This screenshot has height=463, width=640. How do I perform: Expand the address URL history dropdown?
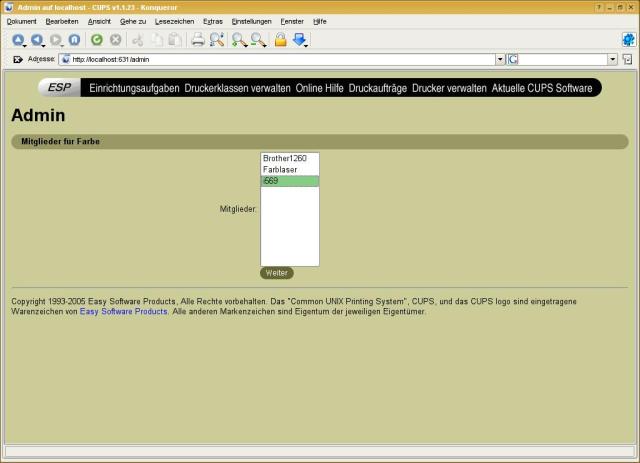pos(500,60)
